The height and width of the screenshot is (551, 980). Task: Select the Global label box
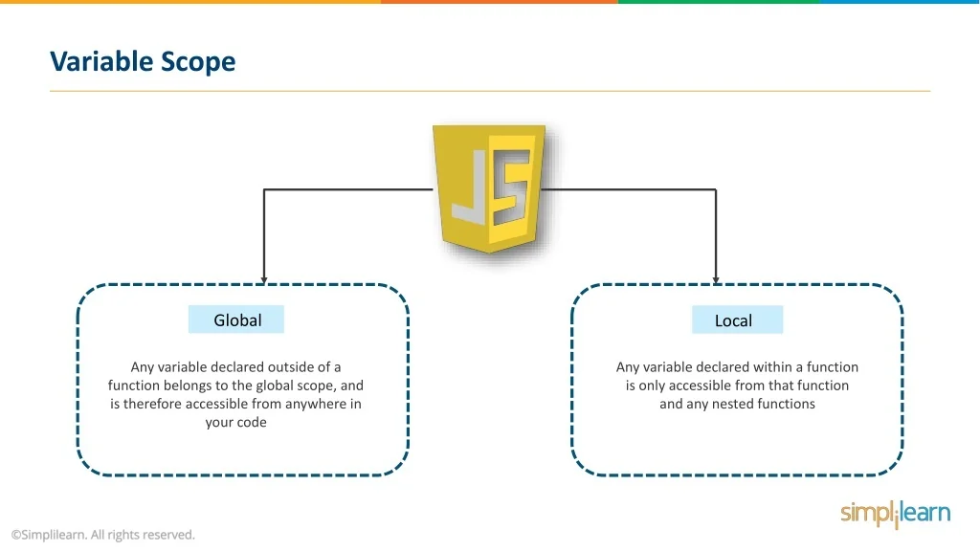(236, 320)
